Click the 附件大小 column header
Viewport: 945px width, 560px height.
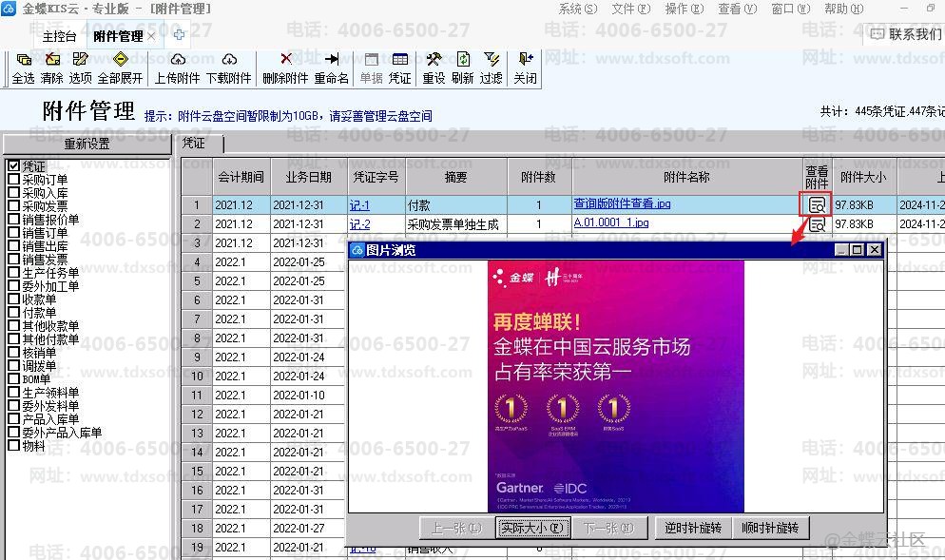click(863, 177)
